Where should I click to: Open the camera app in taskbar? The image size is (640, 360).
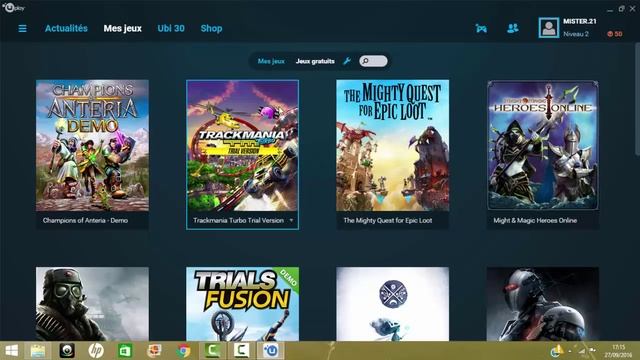coord(67,351)
